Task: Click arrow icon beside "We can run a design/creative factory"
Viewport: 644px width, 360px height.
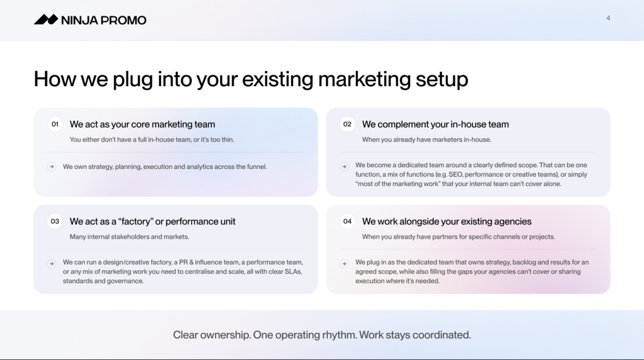Action: pyautogui.click(x=51, y=263)
